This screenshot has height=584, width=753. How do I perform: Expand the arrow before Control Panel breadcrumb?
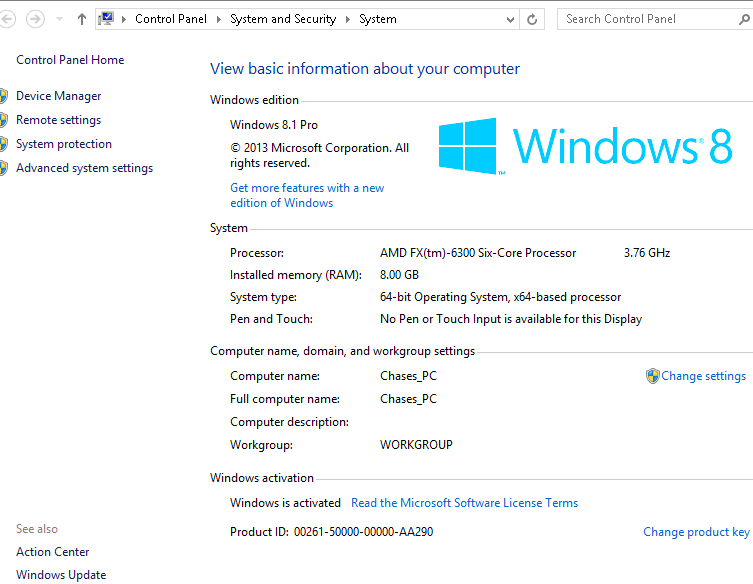click(124, 19)
